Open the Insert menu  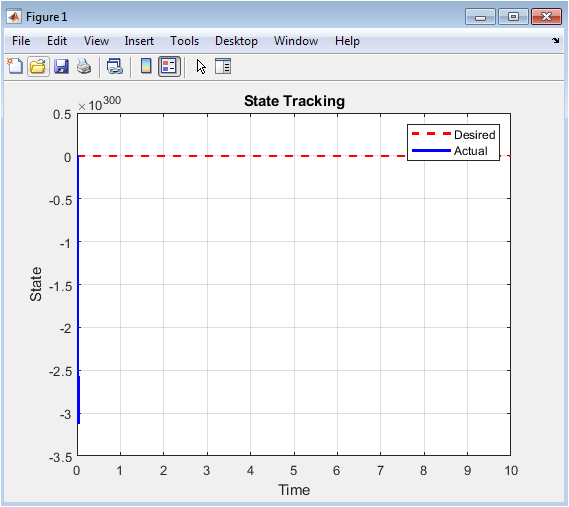(x=139, y=41)
